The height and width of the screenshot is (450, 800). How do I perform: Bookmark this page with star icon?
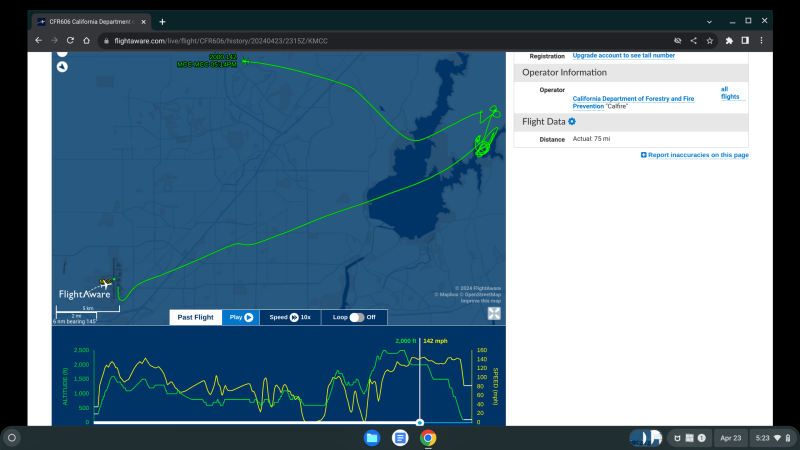[x=710, y=41]
